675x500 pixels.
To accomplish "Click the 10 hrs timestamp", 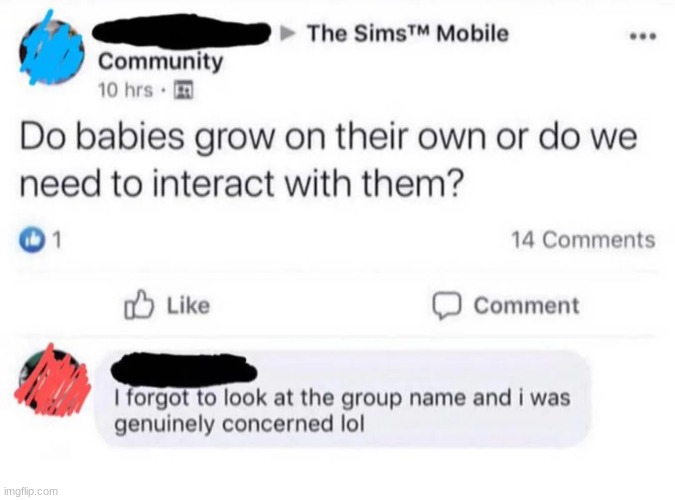I will 125,90.
